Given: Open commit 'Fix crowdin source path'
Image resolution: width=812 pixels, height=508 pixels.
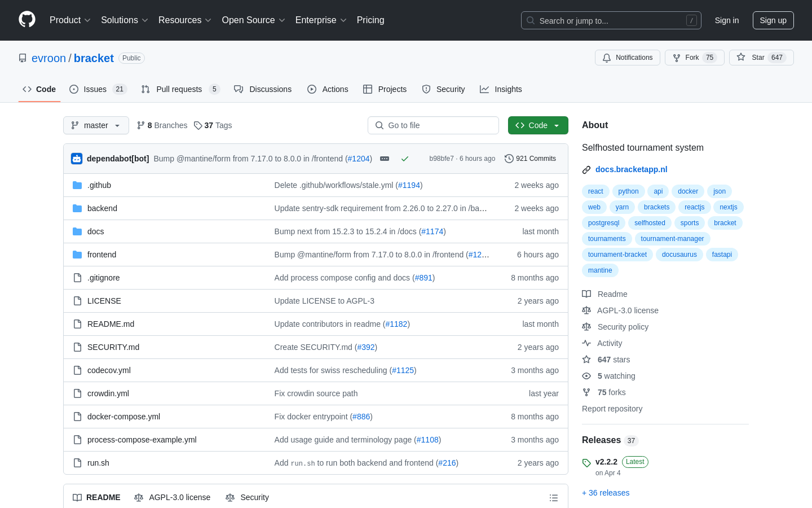Looking at the screenshot, I should point(316,393).
